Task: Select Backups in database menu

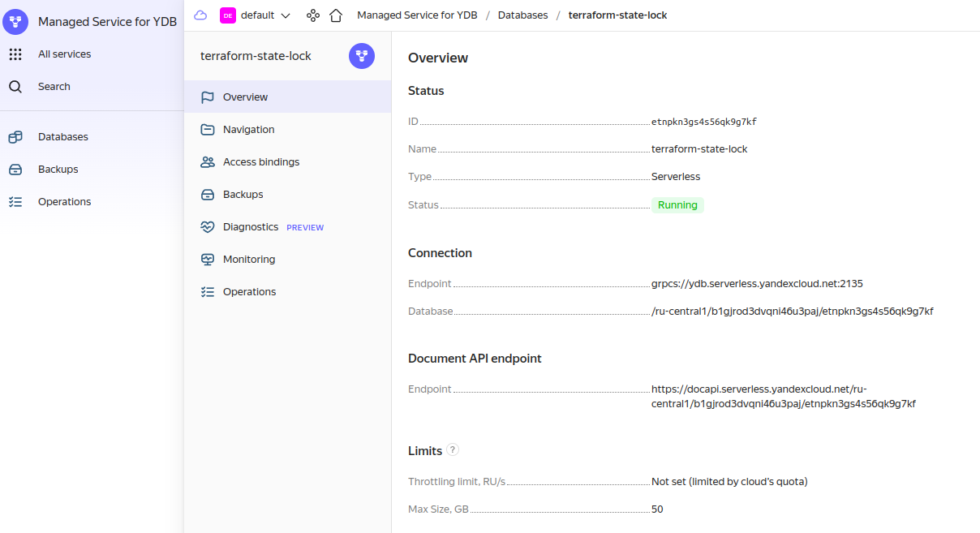Action: [x=243, y=195]
